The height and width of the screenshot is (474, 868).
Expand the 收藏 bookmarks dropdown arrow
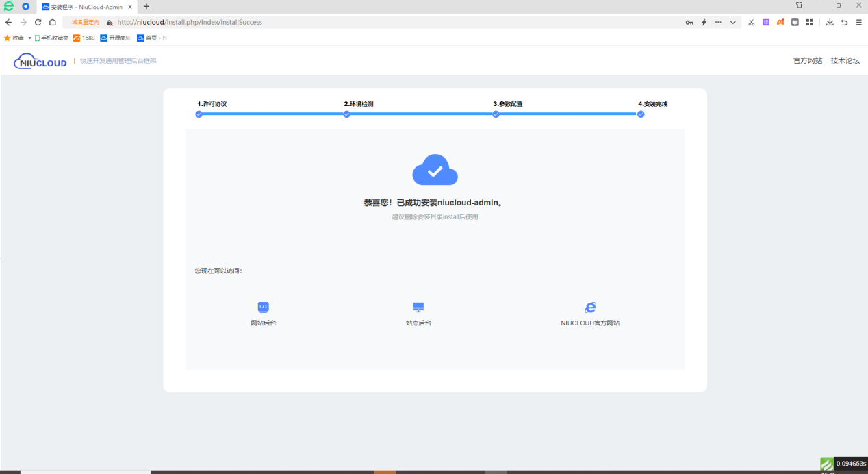(29, 38)
